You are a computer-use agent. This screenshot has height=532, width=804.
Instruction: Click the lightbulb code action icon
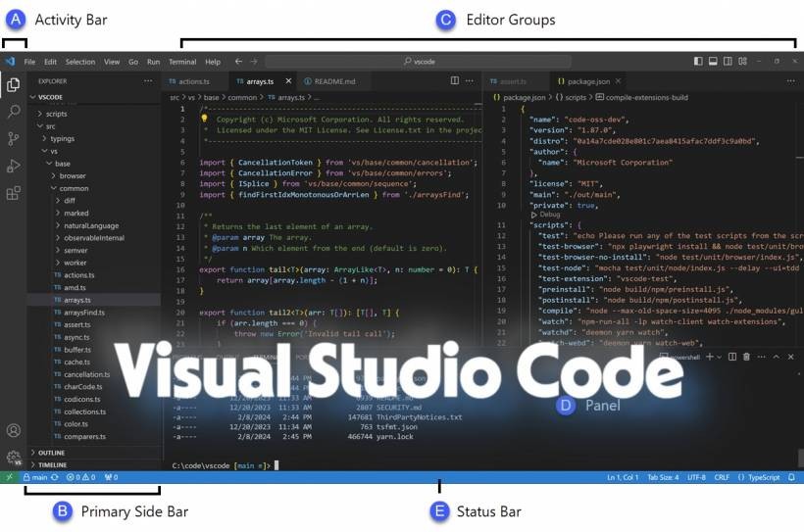[x=204, y=119]
